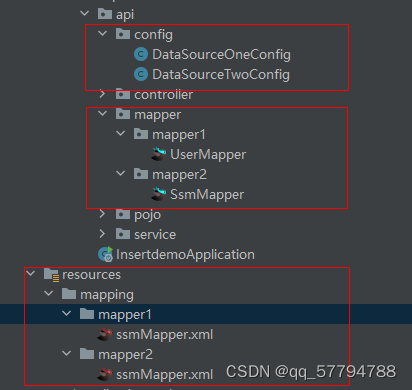412x390 pixels.
Task: Select the api package label
Action: tap(125, 15)
